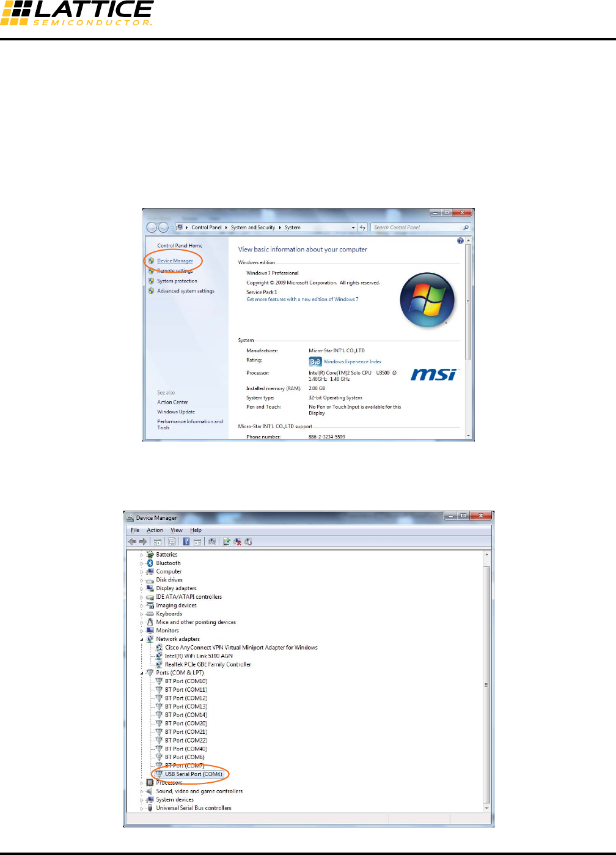
Task: Click Control Panel breadcrumb in address bar
Action: pos(207,228)
